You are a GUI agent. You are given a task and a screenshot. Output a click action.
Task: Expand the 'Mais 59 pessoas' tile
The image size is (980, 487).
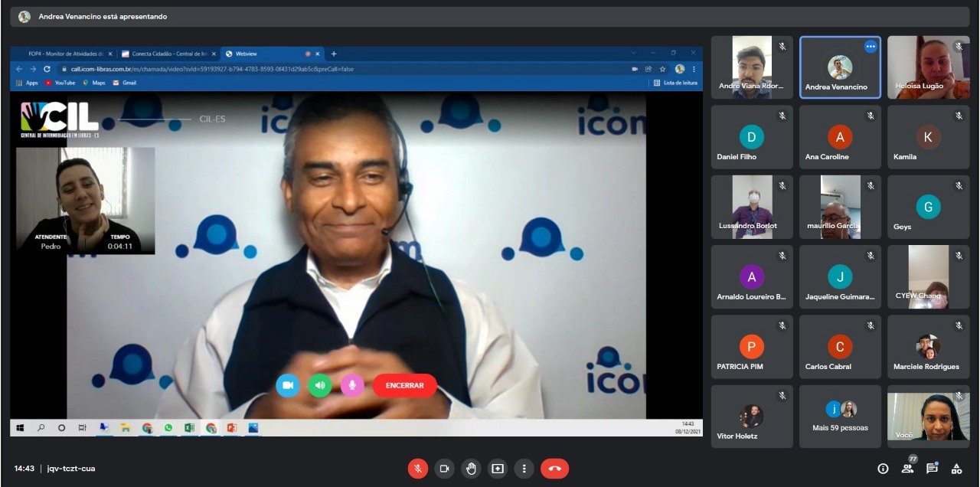click(840, 417)
